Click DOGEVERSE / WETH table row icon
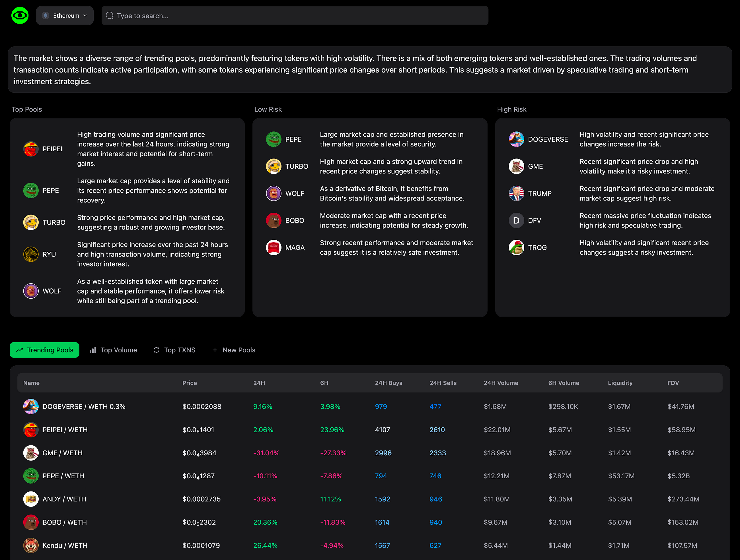 [x=31, y=406]
